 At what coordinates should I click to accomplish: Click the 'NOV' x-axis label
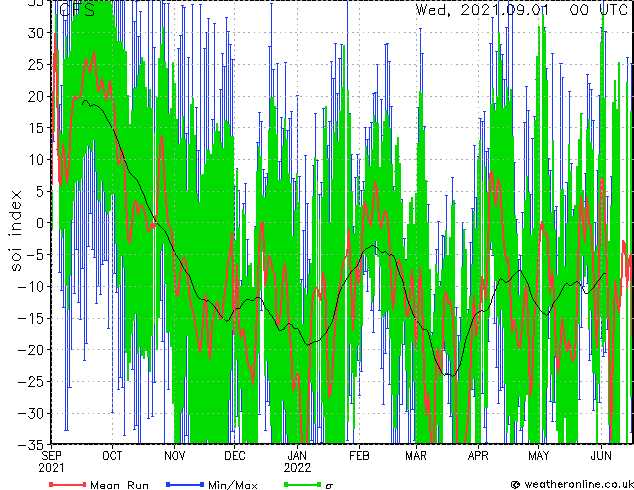(175, 456)
